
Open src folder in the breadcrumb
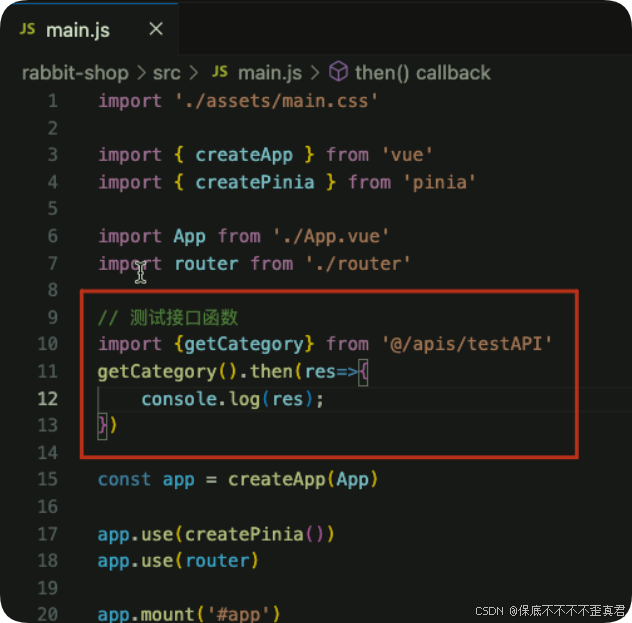pos(166,73)
